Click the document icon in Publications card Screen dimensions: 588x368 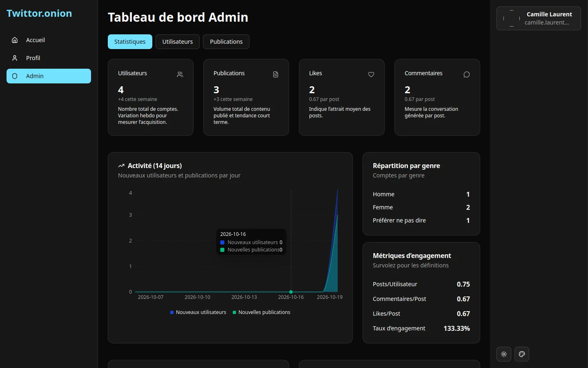(276, 74)
